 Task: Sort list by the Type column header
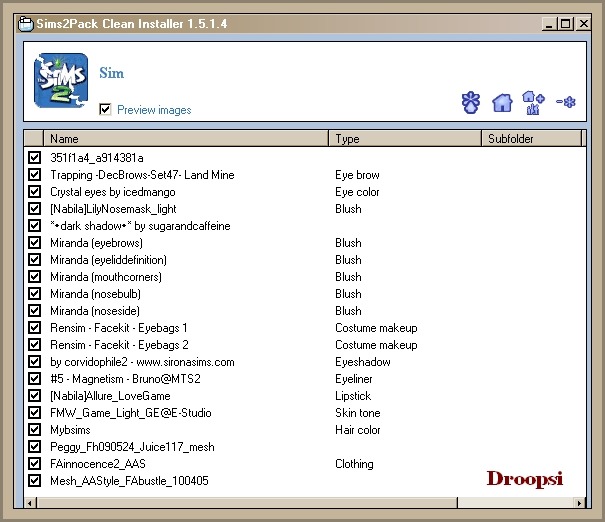click(405, 138)
